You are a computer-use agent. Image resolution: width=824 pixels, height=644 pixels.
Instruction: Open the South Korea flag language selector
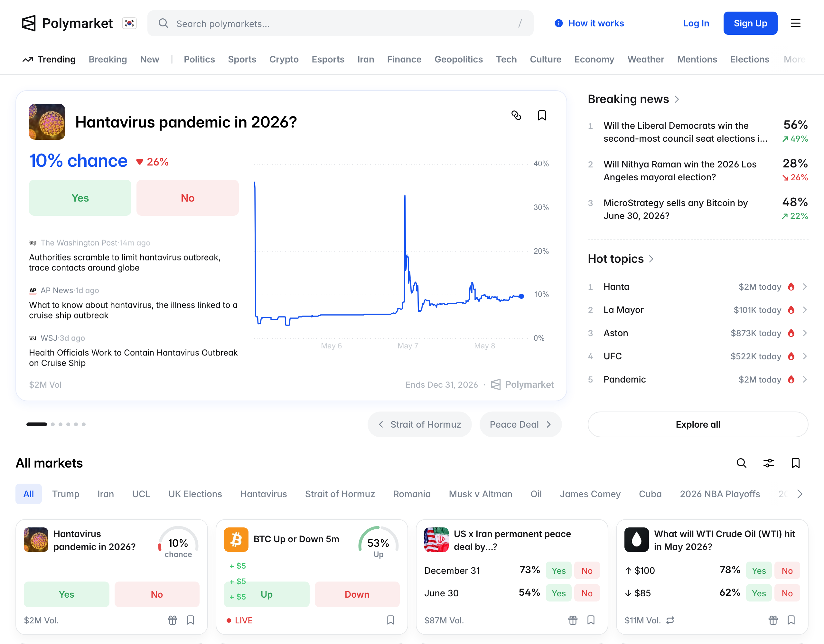coord(129,24)
